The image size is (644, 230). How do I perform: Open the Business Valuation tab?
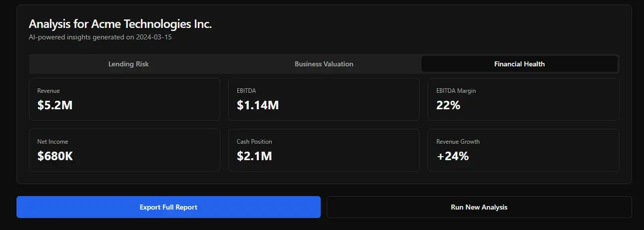point(324,64)
